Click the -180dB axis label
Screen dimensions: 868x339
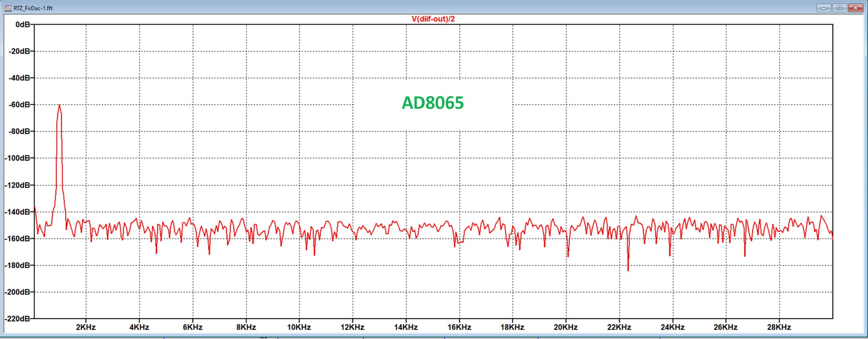tap(17, 265)
